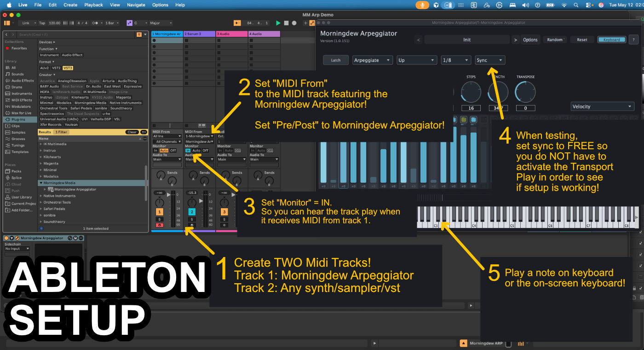Open Grooves in the library sidebar
The height and width of the screenshot is (350, 644).
tap(15, 139)
